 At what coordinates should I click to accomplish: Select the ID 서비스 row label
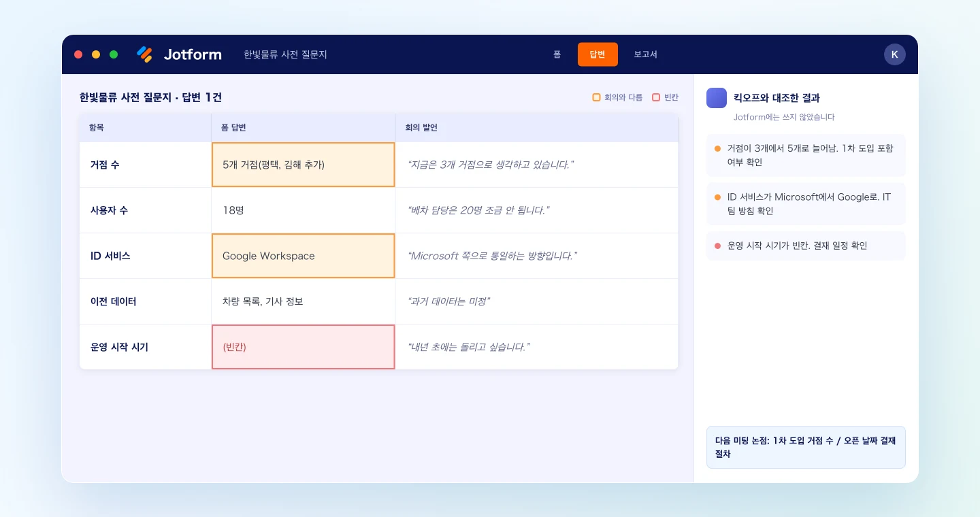coord(110,256)
